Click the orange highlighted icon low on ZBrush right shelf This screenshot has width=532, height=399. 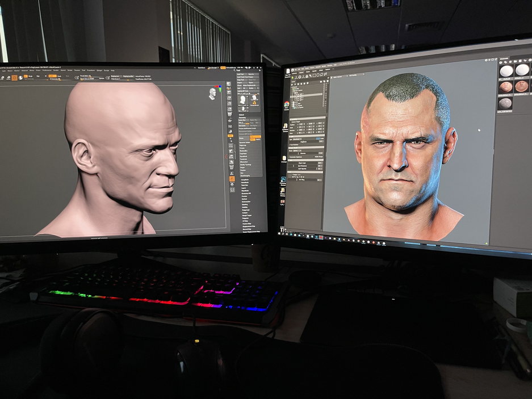coord(232,179)
